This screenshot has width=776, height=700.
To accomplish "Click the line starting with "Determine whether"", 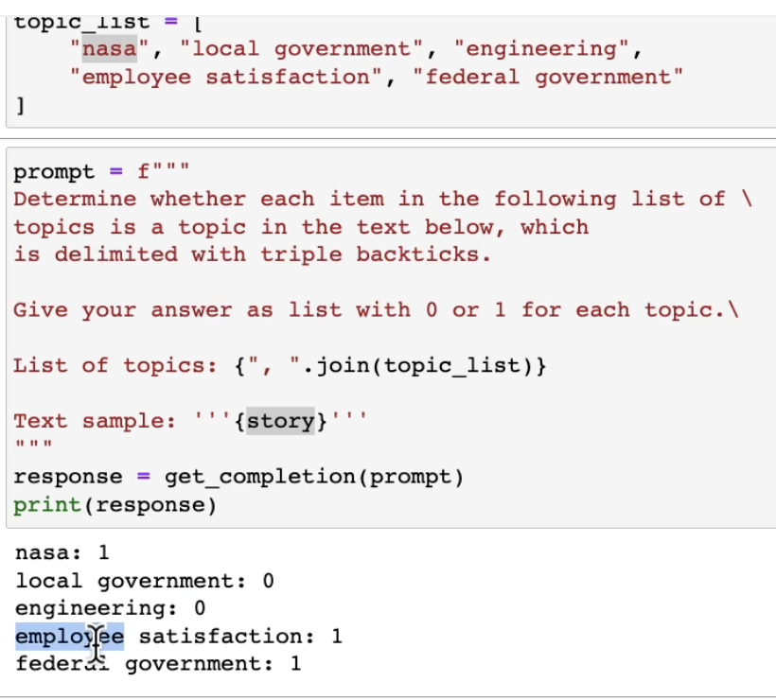I will (x=379, y=200).
